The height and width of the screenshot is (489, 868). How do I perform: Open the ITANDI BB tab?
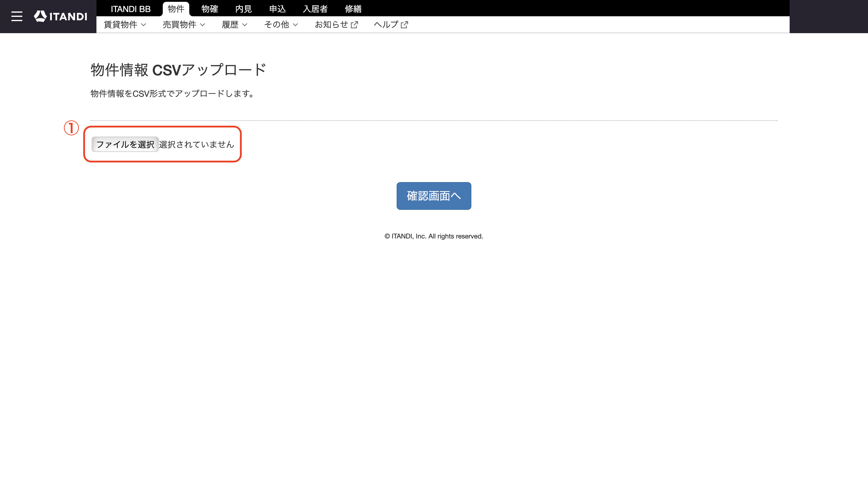131,9
